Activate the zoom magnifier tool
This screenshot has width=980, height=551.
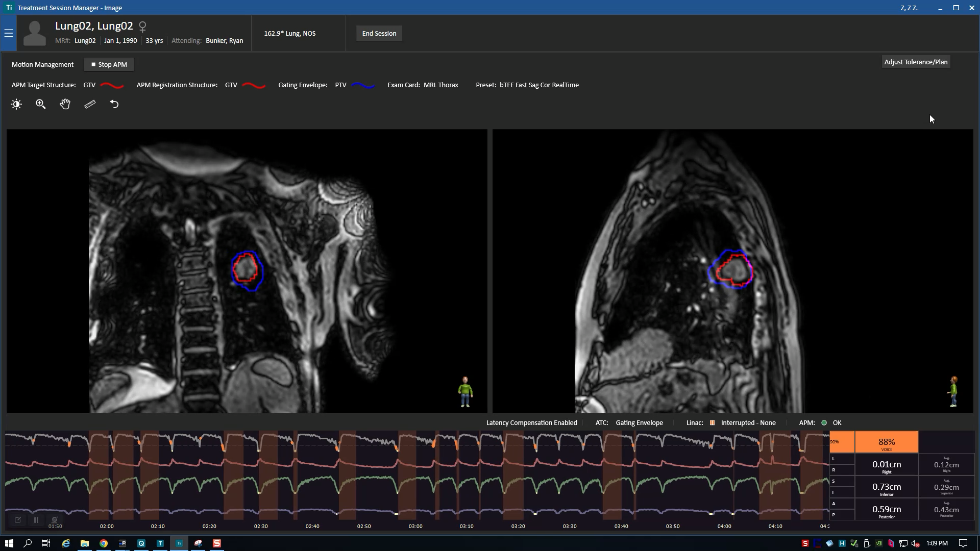(41, 104)
